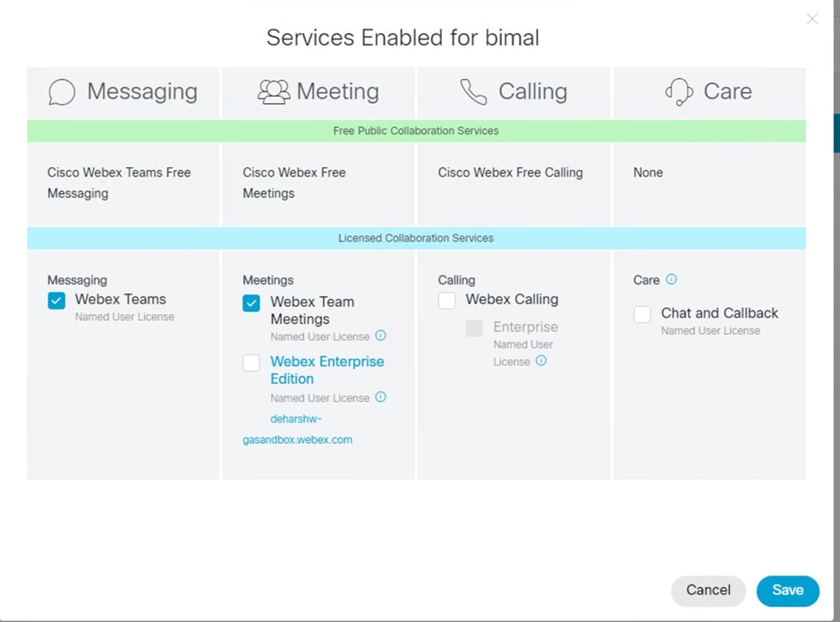Disable Webex Team Meetings
840x622 pixels.
coord(250,303)
